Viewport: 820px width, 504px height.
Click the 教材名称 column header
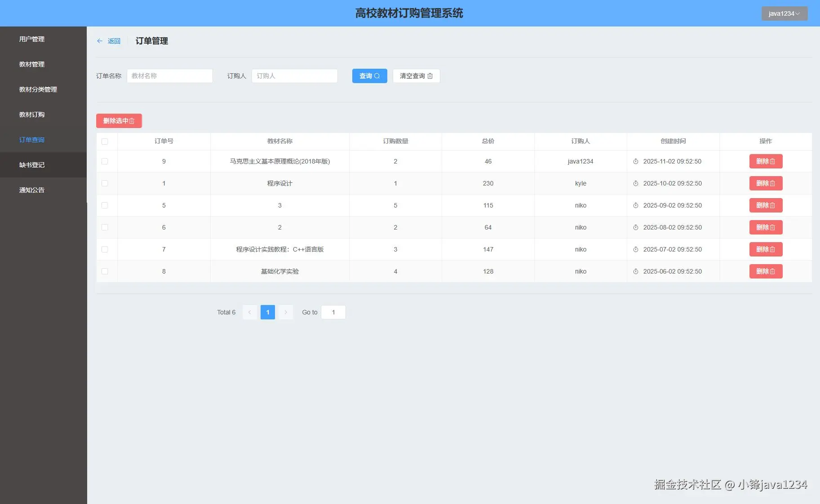[x=280, y=141]
